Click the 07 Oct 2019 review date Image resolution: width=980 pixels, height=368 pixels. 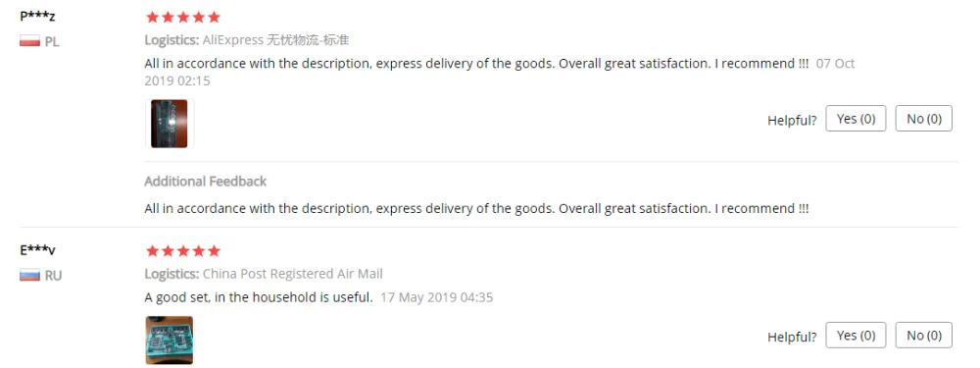click(x=500, y=72)
